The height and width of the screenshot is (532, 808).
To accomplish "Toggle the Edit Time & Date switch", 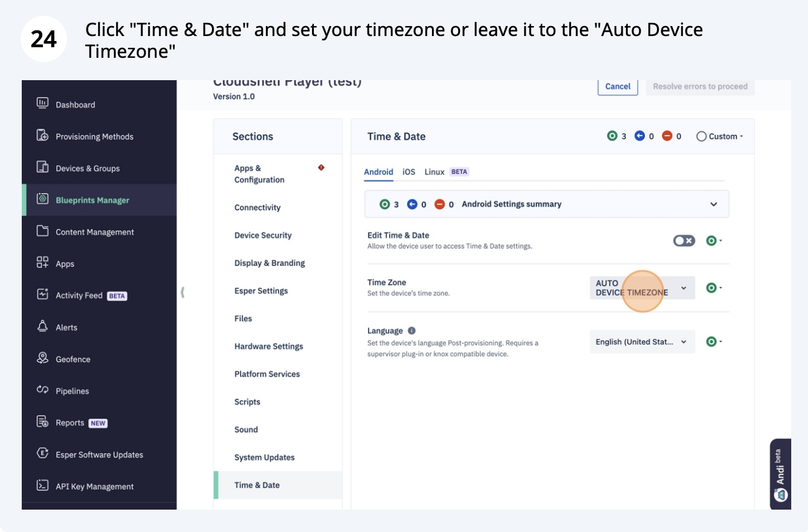I will pos(684,241).
